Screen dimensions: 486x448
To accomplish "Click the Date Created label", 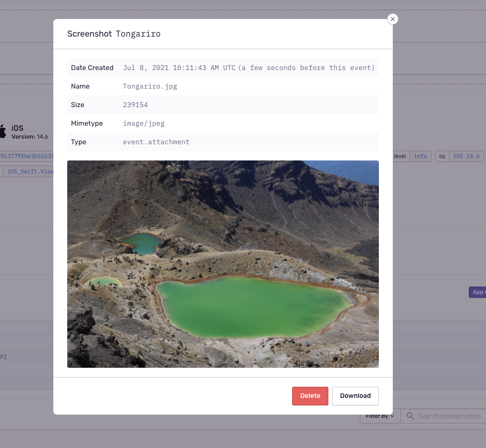I will (92, 68).
